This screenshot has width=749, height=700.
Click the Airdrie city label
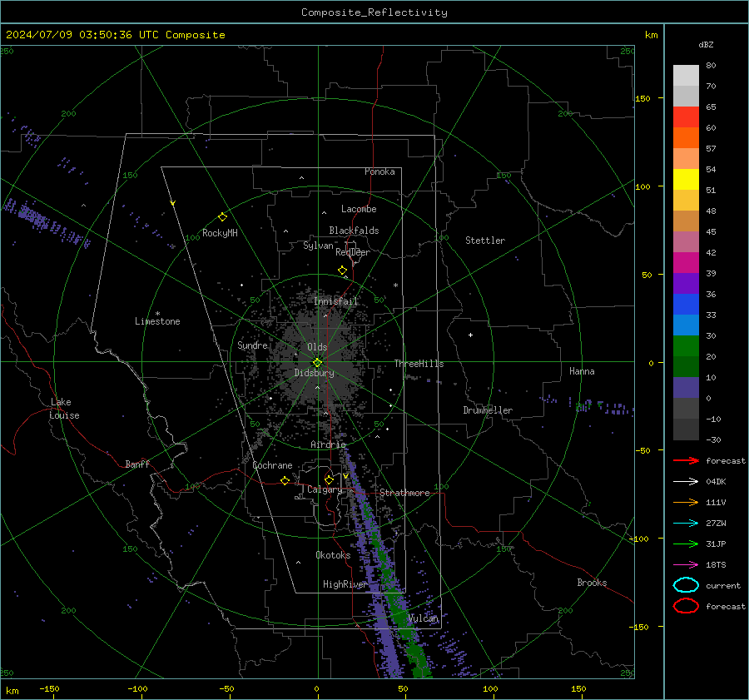[x=328, y=444]
